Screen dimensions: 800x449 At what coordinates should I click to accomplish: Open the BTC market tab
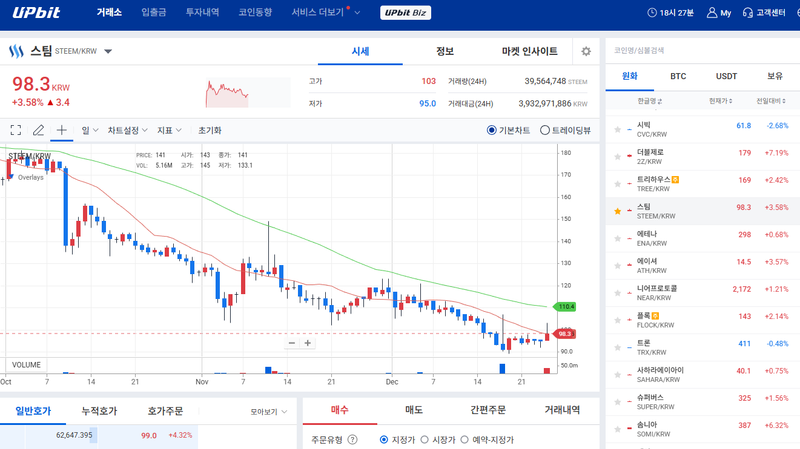tap(678, 76)
